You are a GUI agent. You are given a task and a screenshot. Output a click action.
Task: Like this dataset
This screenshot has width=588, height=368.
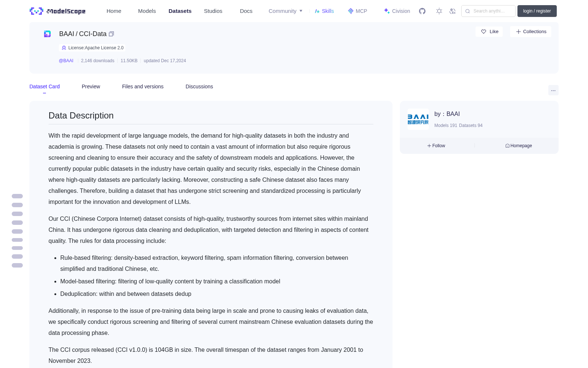[x=489, y=32]
